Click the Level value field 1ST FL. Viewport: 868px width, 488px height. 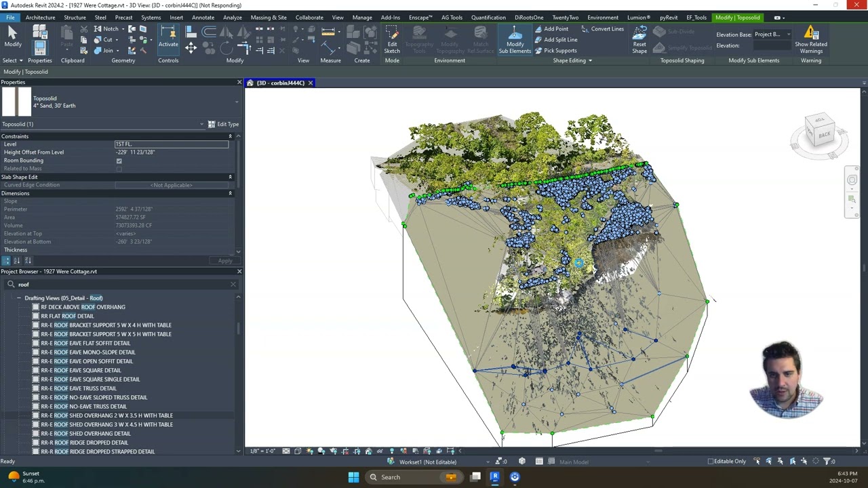172,144
